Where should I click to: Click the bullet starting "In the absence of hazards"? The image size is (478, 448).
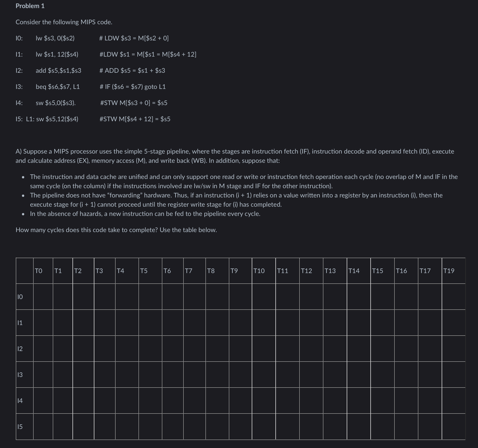point(145,214)
